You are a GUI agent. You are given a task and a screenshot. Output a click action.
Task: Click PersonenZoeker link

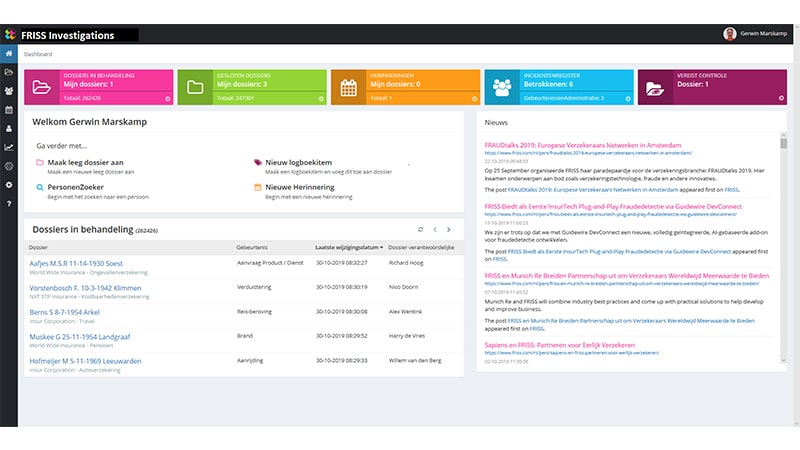click(x=76, y=187)
